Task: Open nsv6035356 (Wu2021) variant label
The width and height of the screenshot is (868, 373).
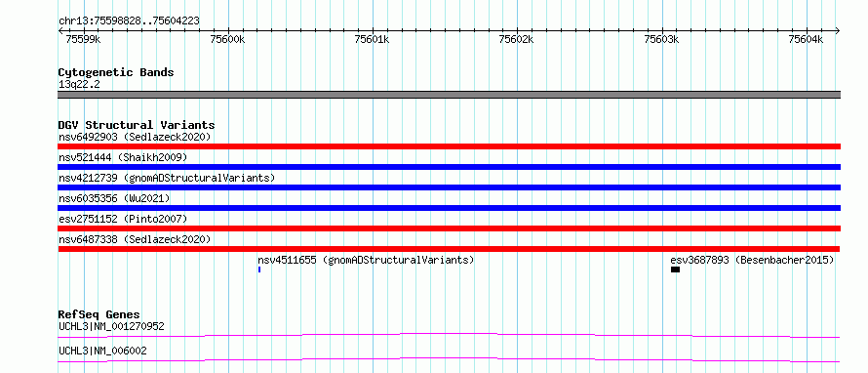Action: point(114,198)
